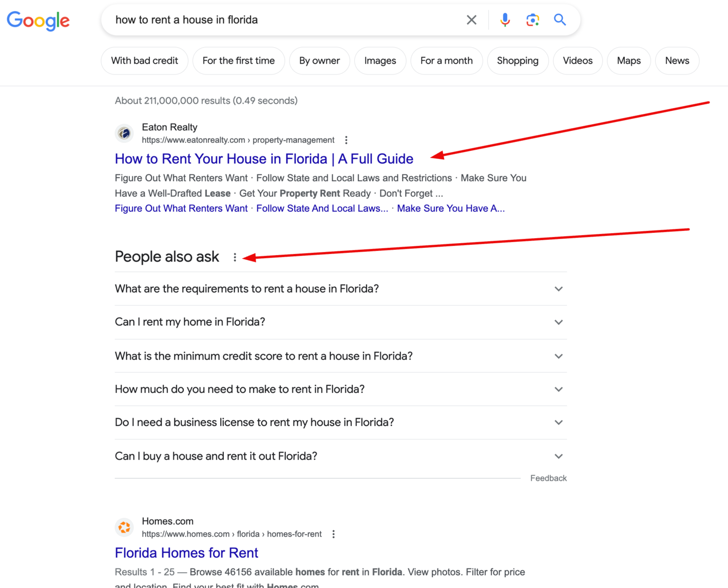
Task: Click the Google logo
Action: [38, 21]
